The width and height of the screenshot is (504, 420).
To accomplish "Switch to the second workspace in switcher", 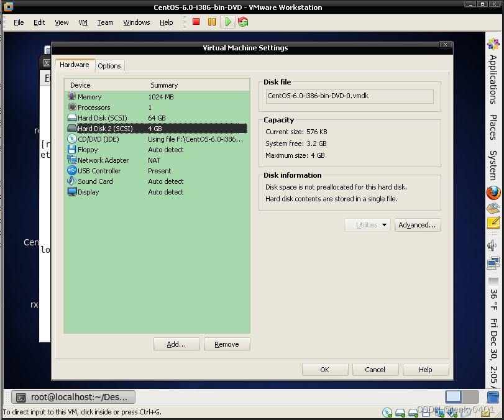I will 470,396.
